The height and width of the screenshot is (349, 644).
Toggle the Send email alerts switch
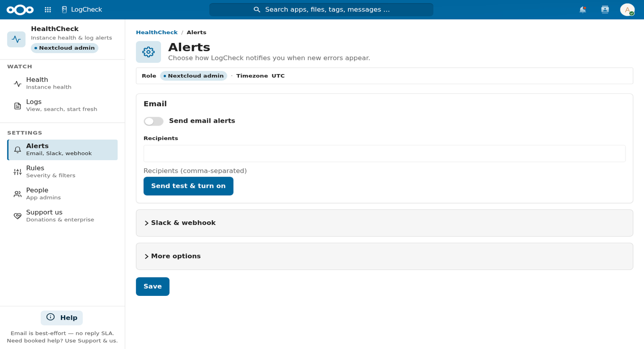[154, 121]
